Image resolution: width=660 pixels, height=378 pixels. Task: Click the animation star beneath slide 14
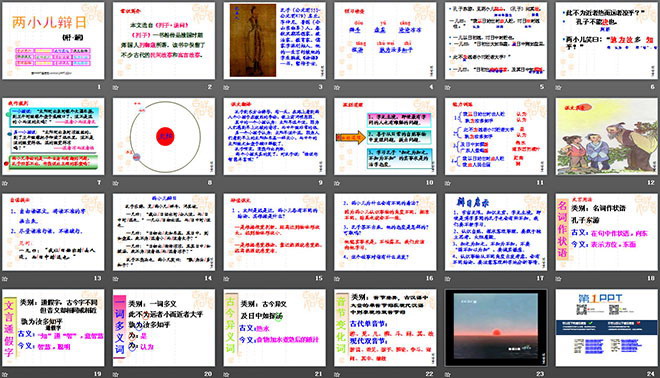coord(116,279)
